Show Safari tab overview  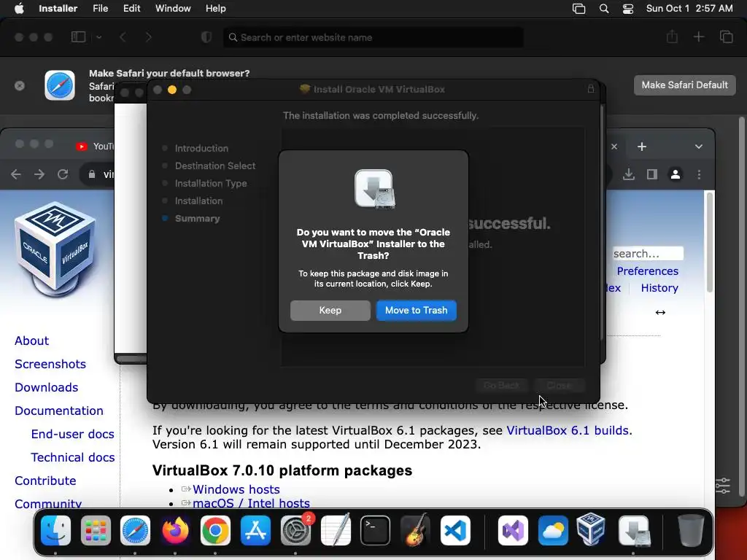point(727,37)
